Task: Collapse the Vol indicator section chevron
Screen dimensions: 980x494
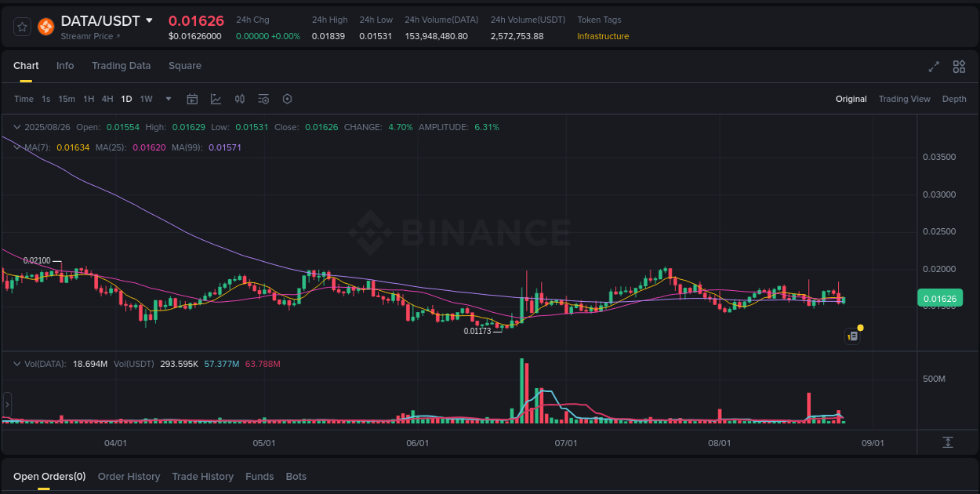Action: click(17, 363)
